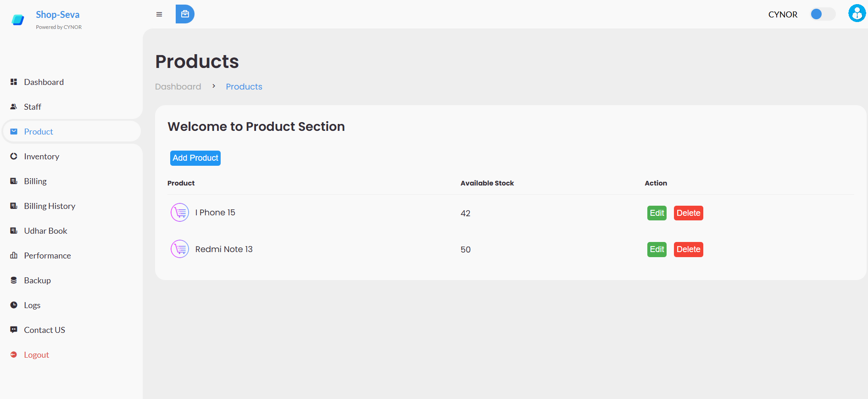868x399 pixels.
Task: Click the iPhone 15 cart icon
Action: coord(179,212)
